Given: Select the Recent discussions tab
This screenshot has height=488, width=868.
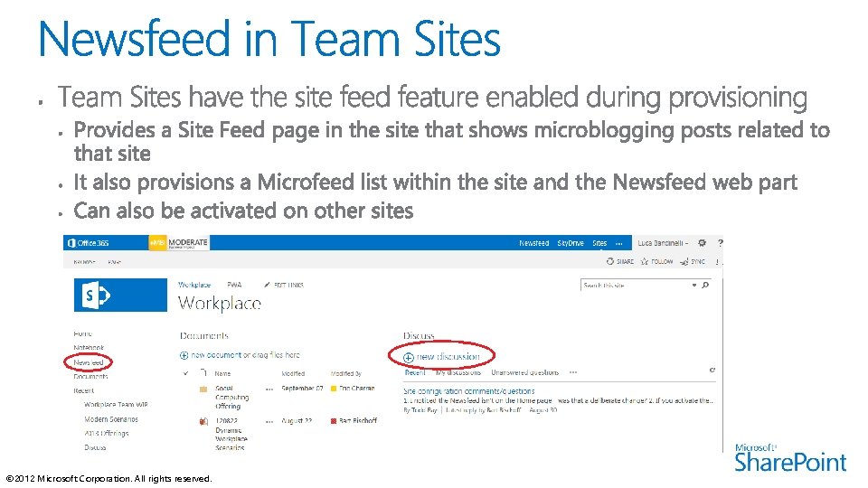Looking at the screenshot, I should pyautogui.click(x=415, y=372).
